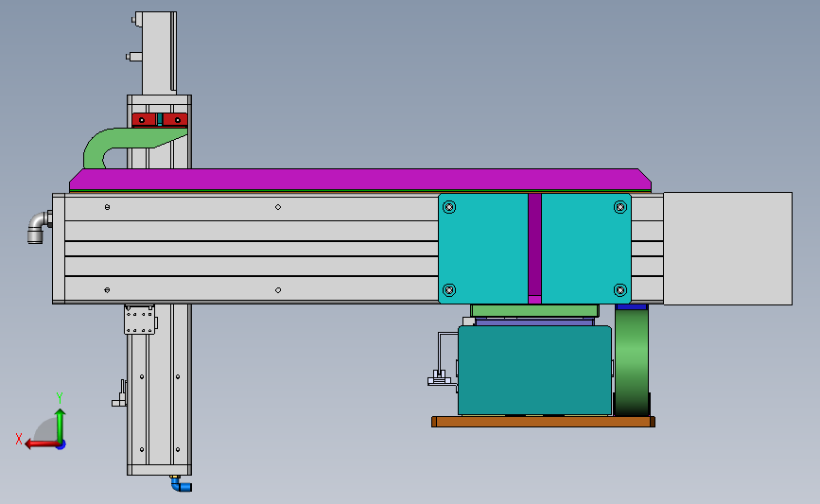820x504 pixels.
Task: Click the green Y label on triad
Action: 59,398
